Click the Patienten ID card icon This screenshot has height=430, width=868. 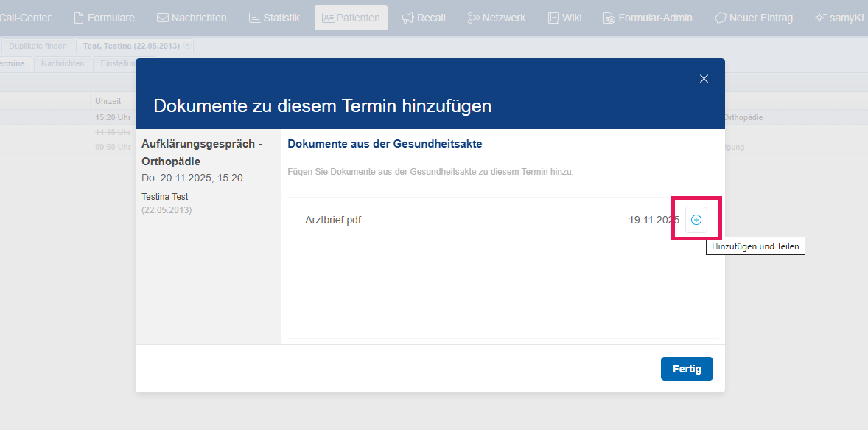coord(328,18)
